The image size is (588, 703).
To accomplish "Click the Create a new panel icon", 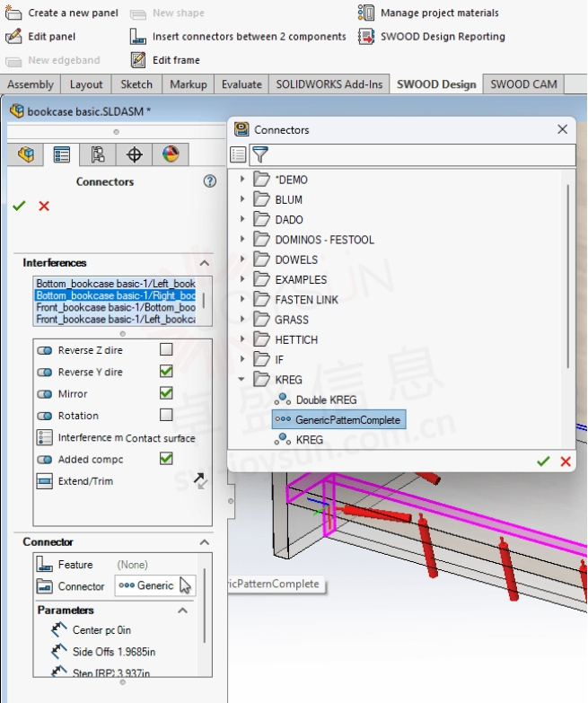I will point(13,13).
